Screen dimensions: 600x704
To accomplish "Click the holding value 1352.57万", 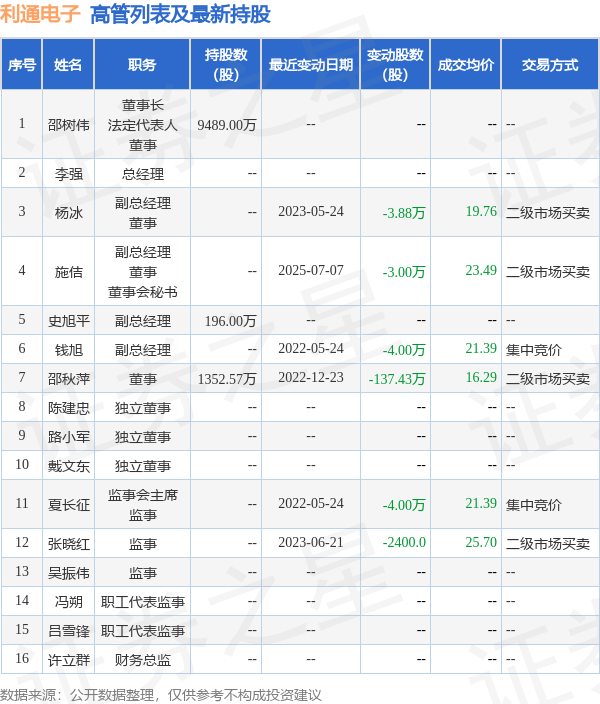I will [x=227, y=379].
